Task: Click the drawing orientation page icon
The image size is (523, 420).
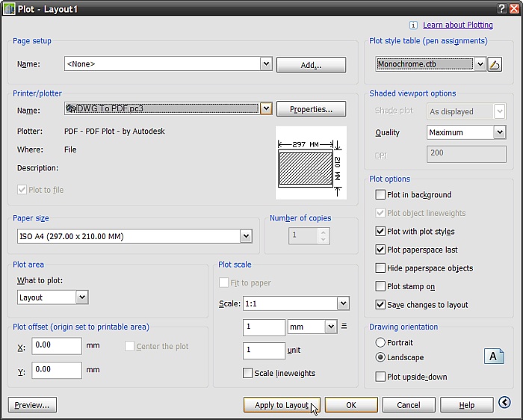Action: tap(494, 356)
